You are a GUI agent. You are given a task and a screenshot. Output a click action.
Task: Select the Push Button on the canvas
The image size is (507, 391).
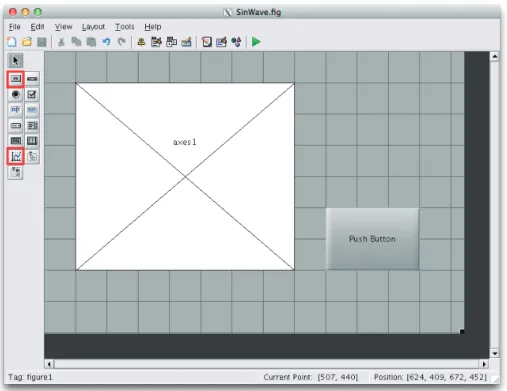tap(372, 239)
